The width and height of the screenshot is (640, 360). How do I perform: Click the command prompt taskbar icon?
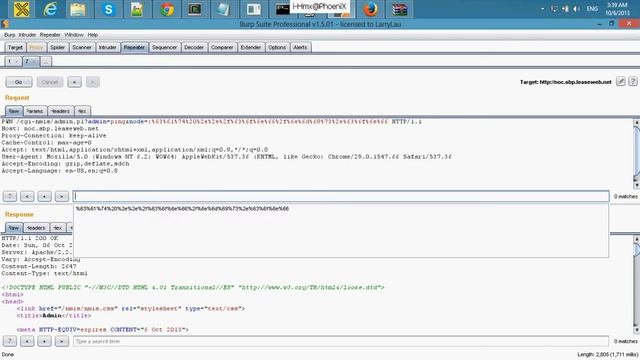pos(282,9)
